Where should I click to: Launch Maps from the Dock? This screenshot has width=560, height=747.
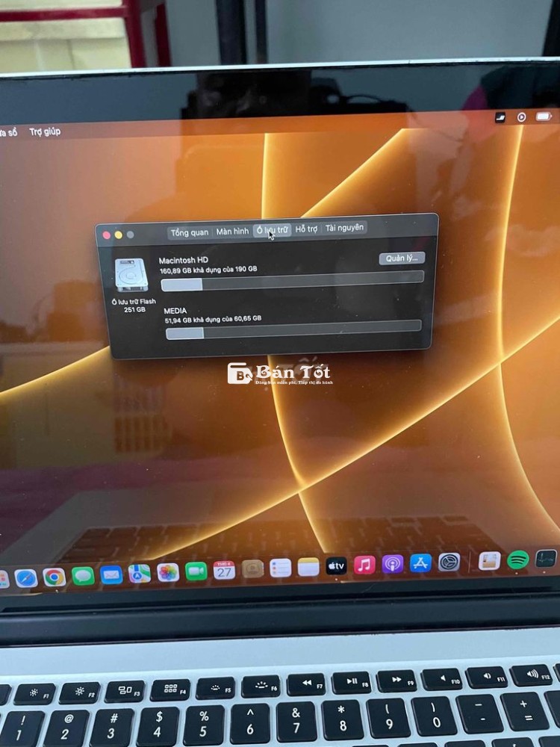pos(140,574)
